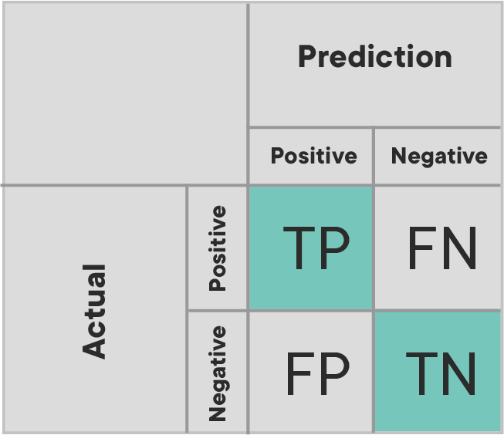Click the Negative column header under Prediction
Viewport: 504px width, 435px height.
[439, 156]
